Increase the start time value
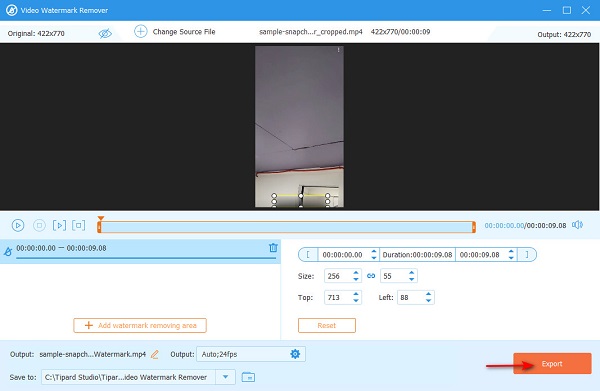The image size is (600, 391). tap(374, 252)
